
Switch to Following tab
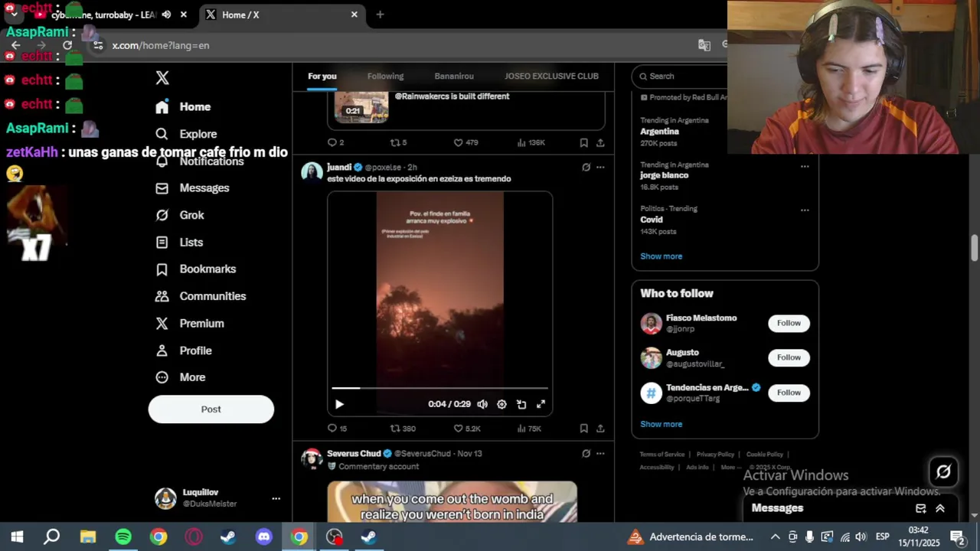(x=385, y=76)
